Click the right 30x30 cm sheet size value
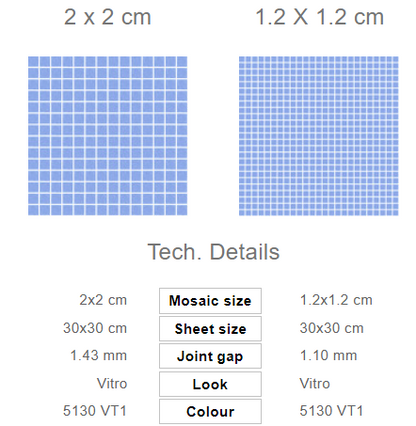Viewport: 416px width, 426px height. coord(331,328)
